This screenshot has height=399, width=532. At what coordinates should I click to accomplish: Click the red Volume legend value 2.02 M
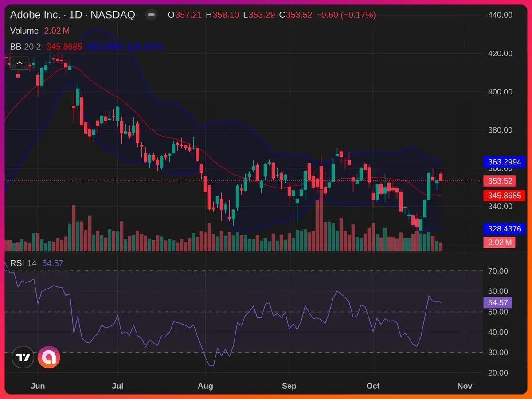coord(57,31)
